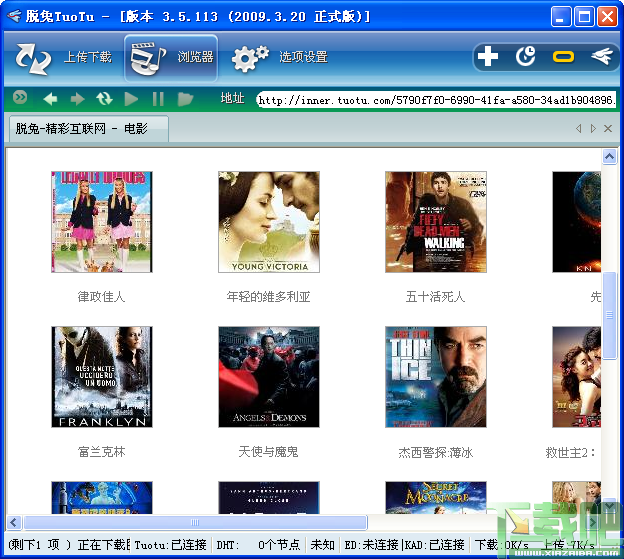Open the Franklyn movie poster
The height and width of the screenshot is (559, 624).
[x=102, y=377]
